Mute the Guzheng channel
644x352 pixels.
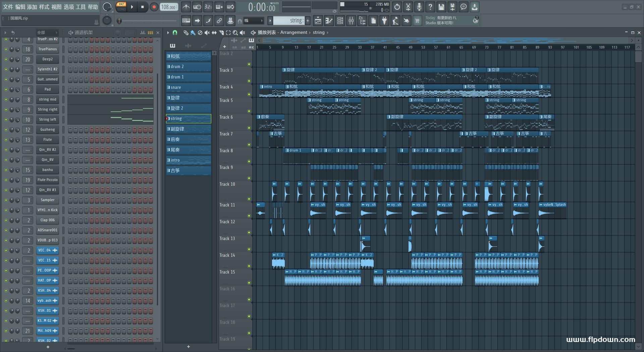coord(6,130)
